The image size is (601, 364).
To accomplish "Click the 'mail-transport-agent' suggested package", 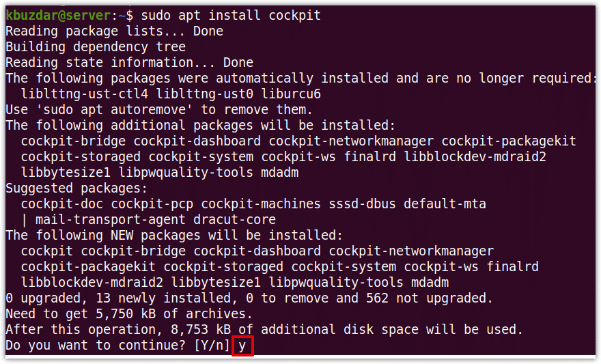I will coord(111,219).
